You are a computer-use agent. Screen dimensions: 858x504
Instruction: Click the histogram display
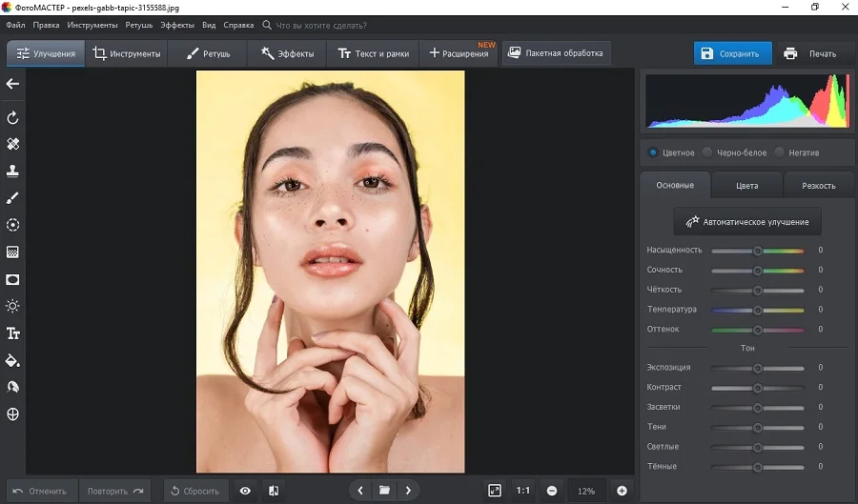click(x=747, y=101)
